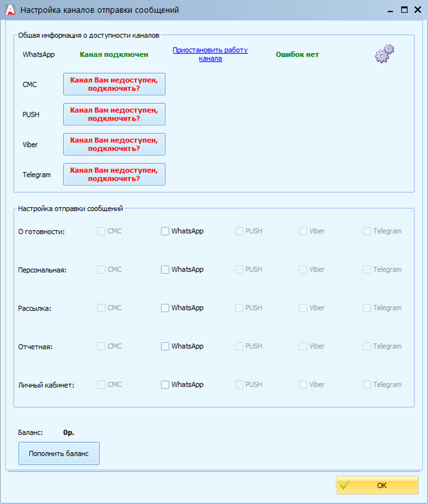This screenshot has height=504, width=428.
Task: Enable WhatsApp for 'О готовности'
Action: (x=165, y=231)
